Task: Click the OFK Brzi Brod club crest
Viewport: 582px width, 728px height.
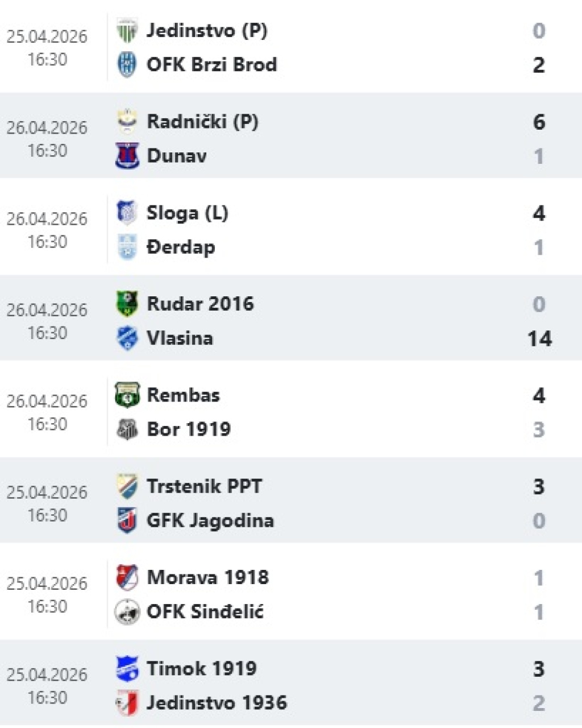Action: tap(126, 65)
